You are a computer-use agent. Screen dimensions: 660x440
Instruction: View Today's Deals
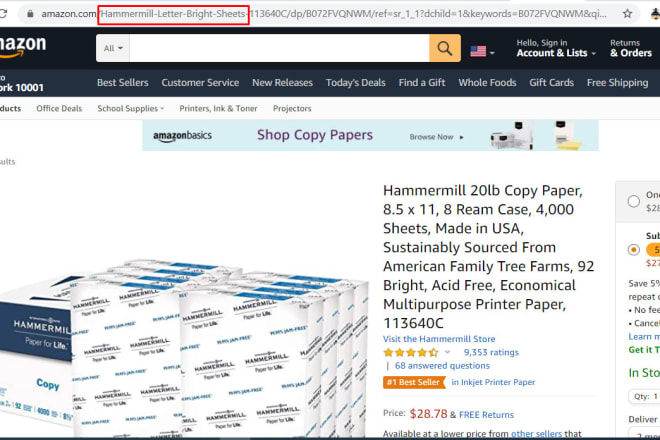coord(356,83)
